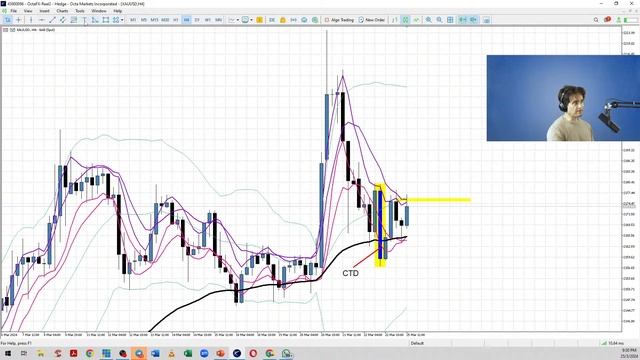Open the signals icon in toolbar
This screenshot has width=640, height=360.
pyautogui.click(x=293, y=20)
